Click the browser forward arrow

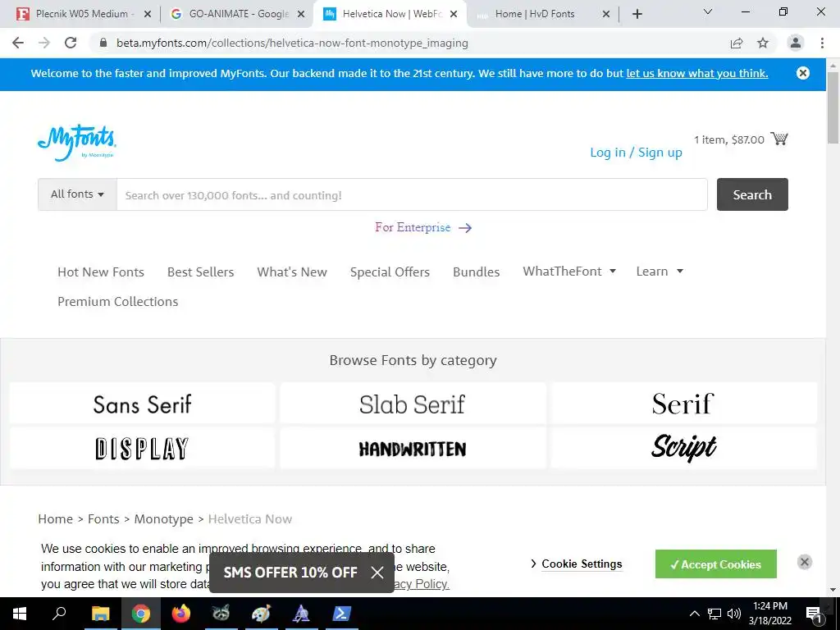point(44,43)
